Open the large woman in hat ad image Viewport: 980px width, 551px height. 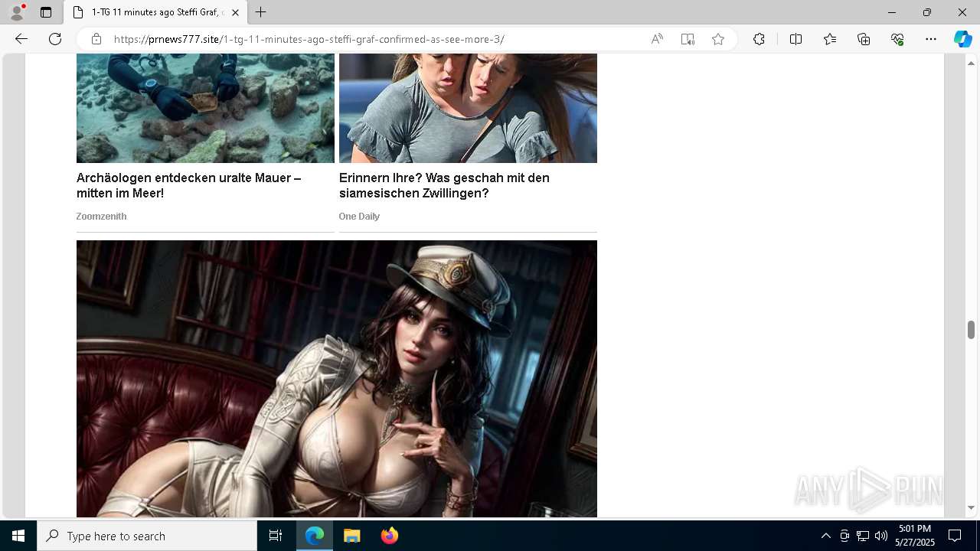tap(337, 379)
